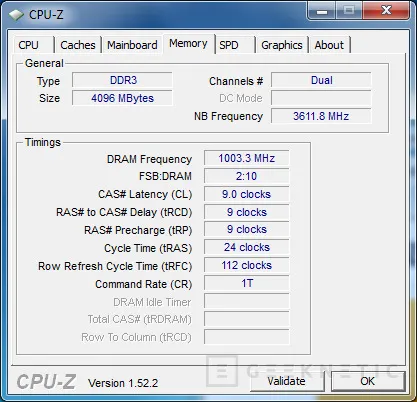The image size is (417, 402).
Task: Click the tRCD delay value field
Action: coord(247,212)
